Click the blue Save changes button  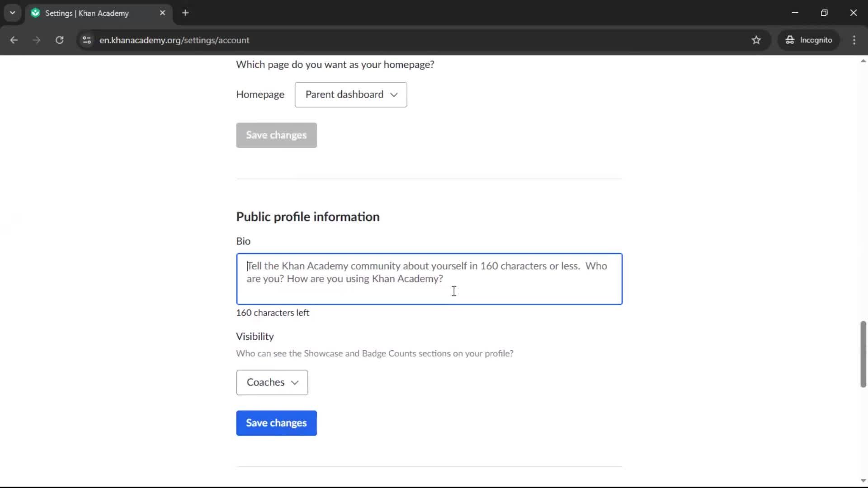pyautogui.click(x=276, y=423)
